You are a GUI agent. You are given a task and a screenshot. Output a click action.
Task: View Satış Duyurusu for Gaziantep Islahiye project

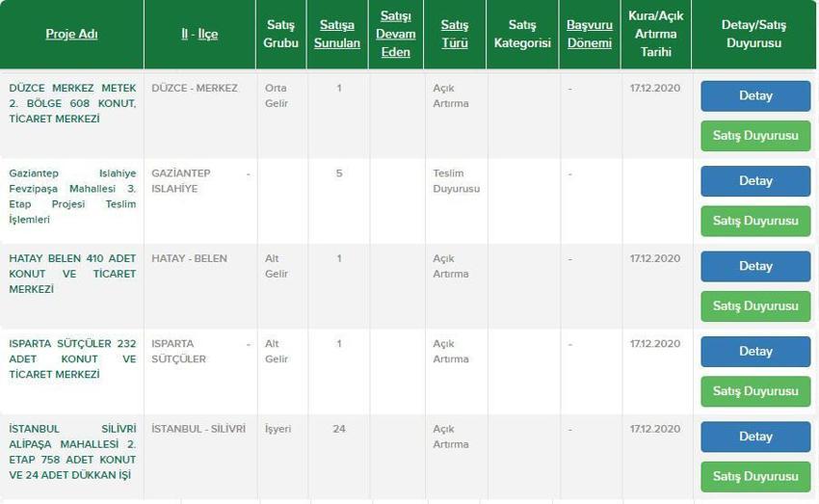click(x=755, y=221)
